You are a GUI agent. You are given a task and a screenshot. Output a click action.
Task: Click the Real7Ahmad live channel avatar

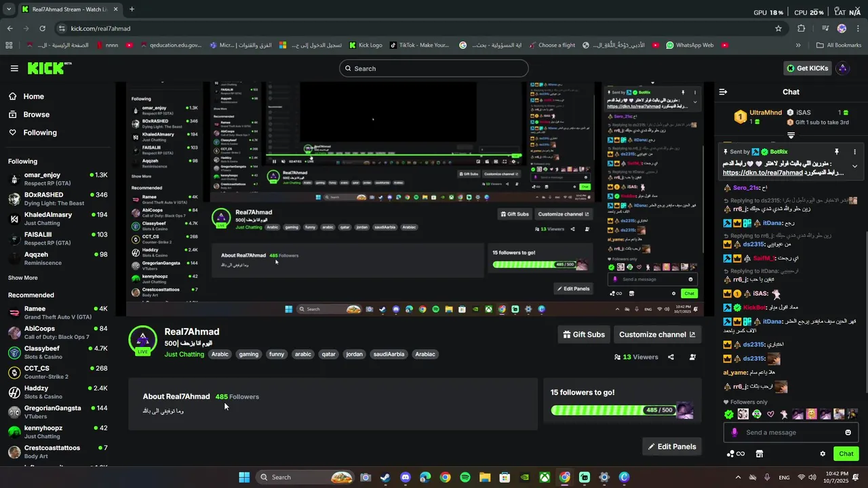(x=142, y=341)
